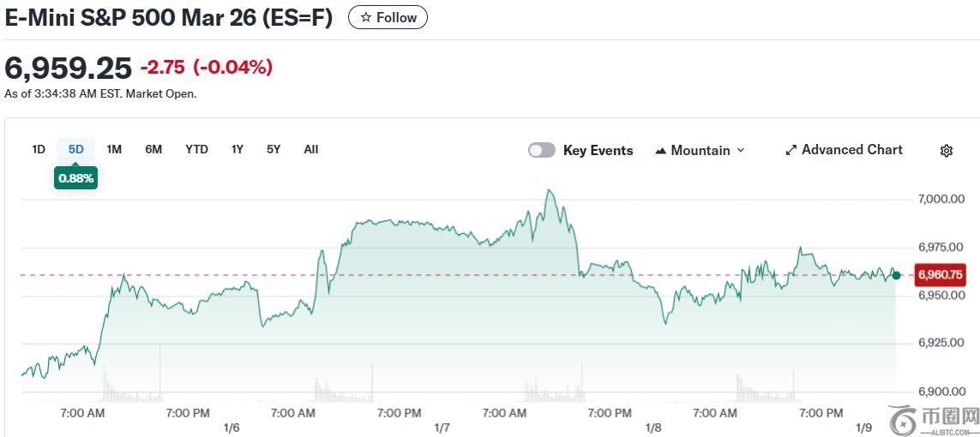Switch to the 1M range

tap(114, 149)
